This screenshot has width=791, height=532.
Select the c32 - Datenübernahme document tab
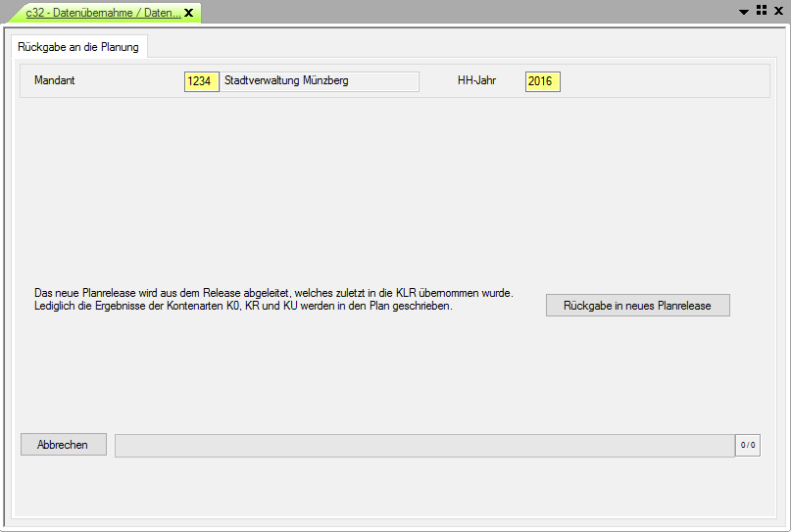[x=103, y=13]
